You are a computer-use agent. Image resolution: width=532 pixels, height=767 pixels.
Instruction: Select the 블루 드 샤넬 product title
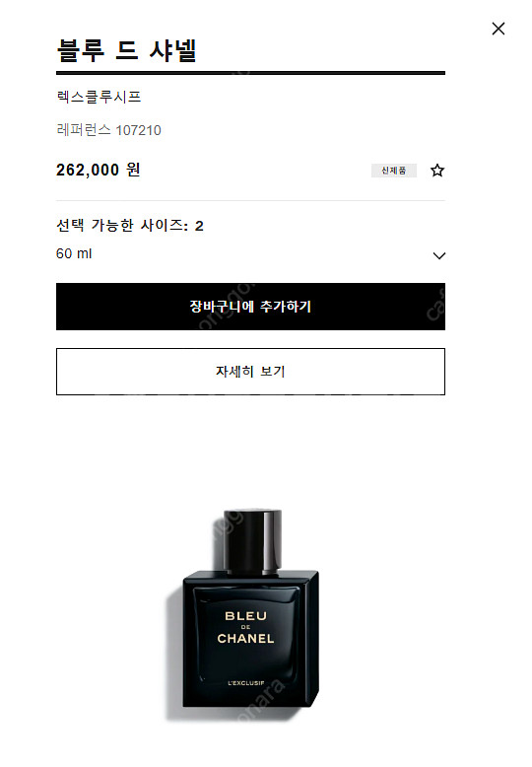(x=127, y=50)
